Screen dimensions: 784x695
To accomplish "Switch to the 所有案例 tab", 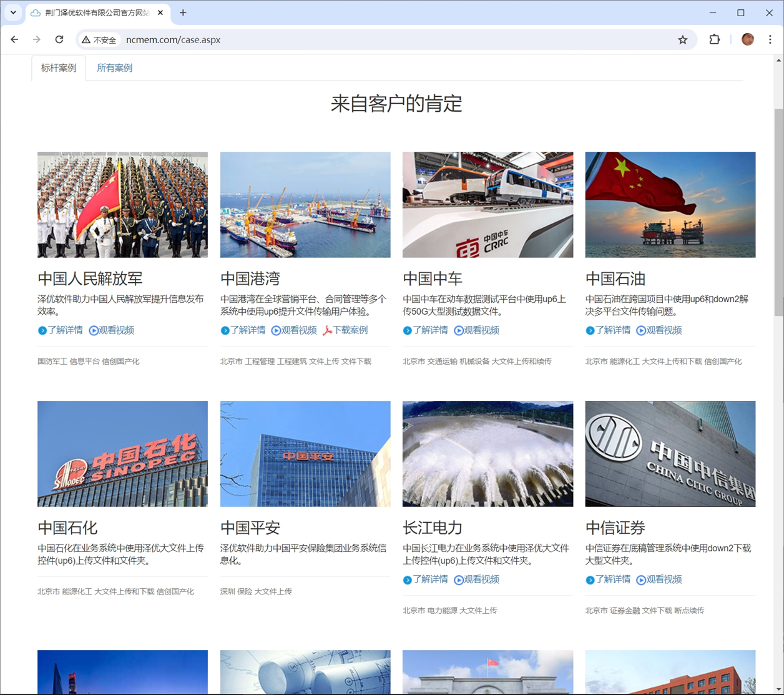I will point(114,67).
